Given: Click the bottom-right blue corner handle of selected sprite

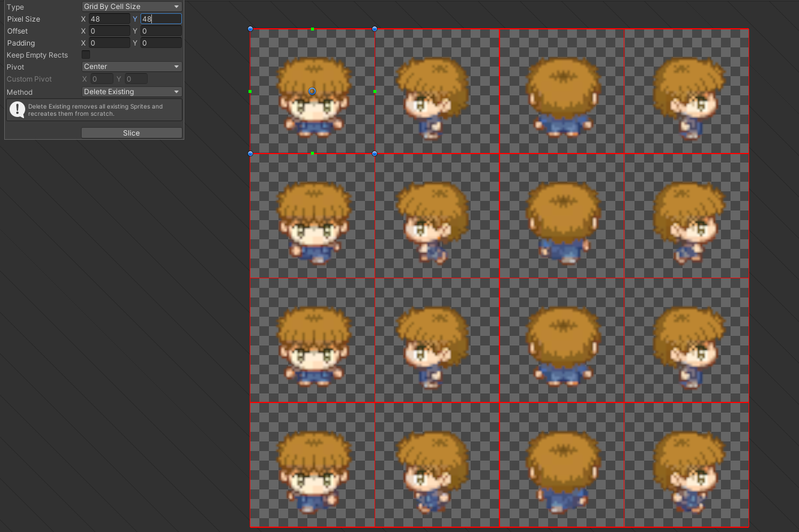Looking at the screenshot, I should [x=375, y=154].
